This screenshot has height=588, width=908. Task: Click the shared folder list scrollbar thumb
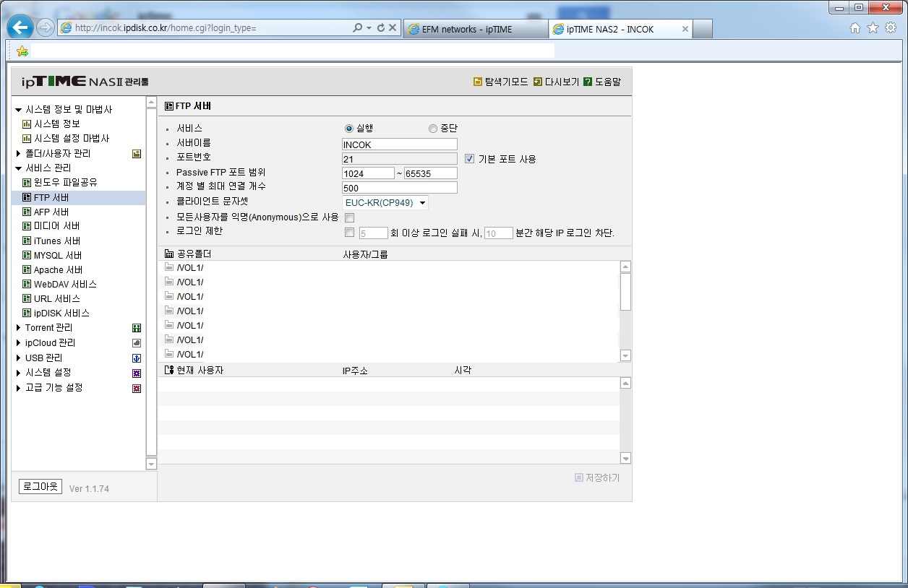626,292
